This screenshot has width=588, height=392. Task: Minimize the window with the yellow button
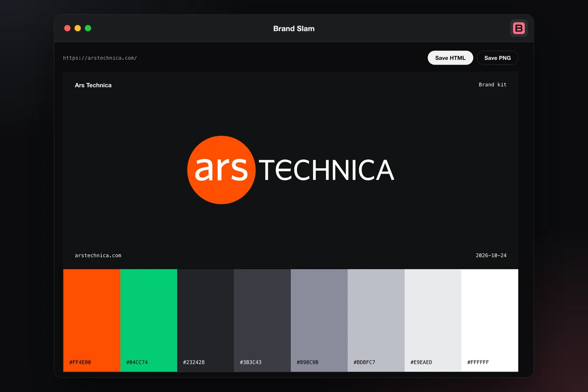click(77, 28)
